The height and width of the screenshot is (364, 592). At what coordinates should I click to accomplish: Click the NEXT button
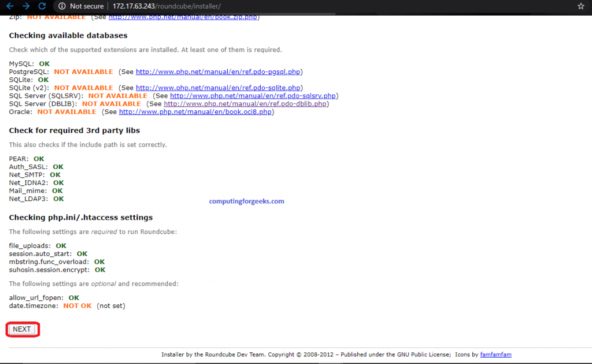pos(22,329)
